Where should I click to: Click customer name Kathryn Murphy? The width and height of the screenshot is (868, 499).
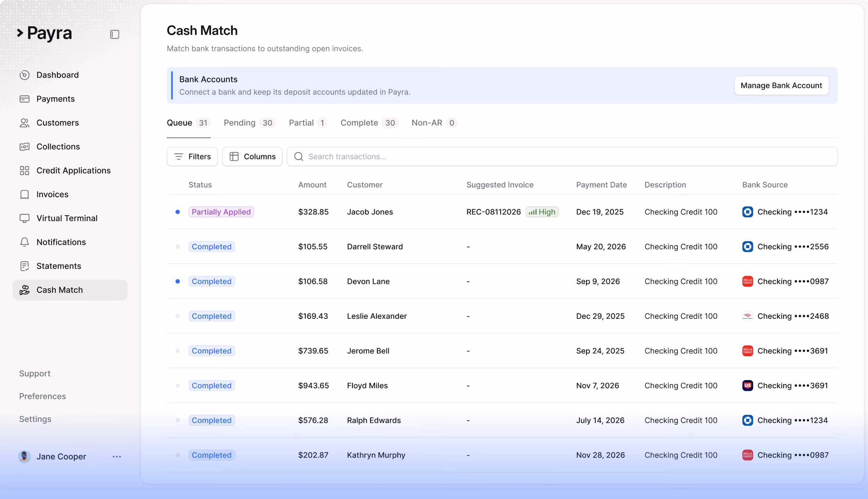[376, 455]
